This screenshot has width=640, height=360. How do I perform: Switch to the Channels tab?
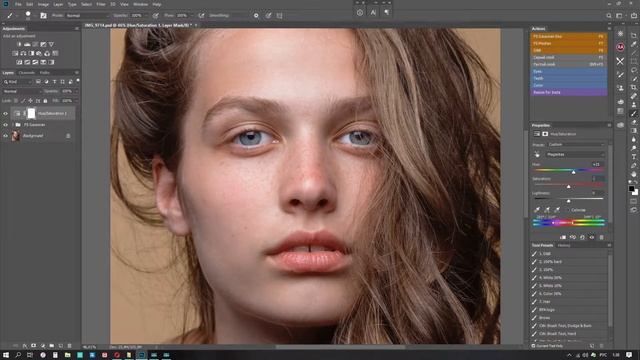(x=27, y=73)
